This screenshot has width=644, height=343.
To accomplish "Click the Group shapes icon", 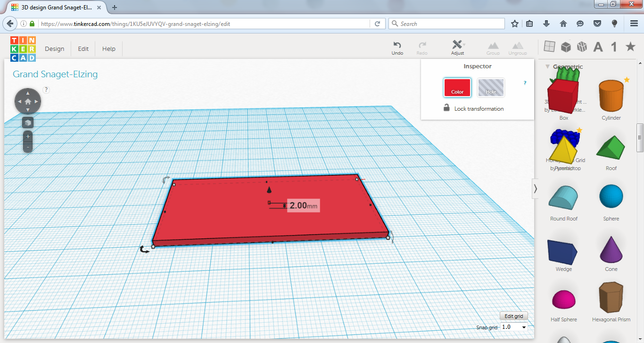I will [493, 48].
